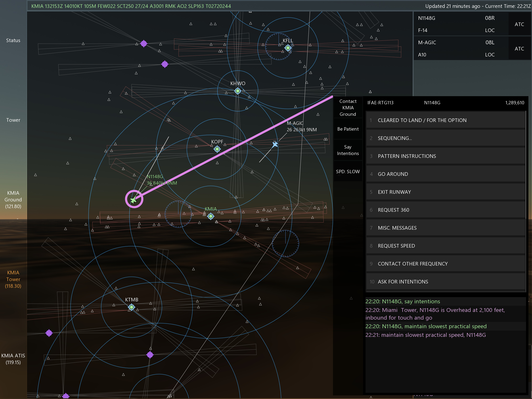This screenshot has width=532, height=399.
Task: Click the 1,289,610 XP value
Action: tap(515, 103)
